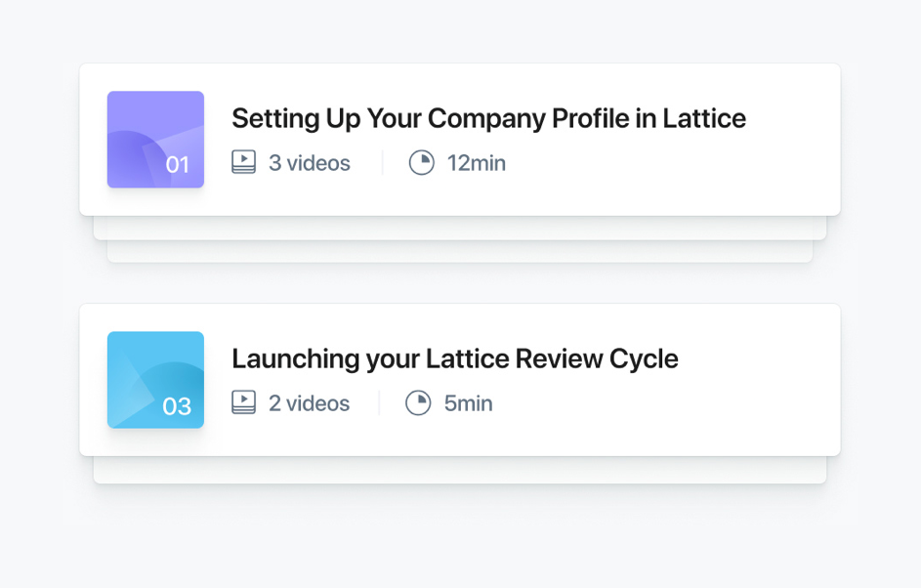Viewport: 921px width, 588px height.
Task: Open Launching your Lattice Review Cycle
Action: click(x=454, y=358)
